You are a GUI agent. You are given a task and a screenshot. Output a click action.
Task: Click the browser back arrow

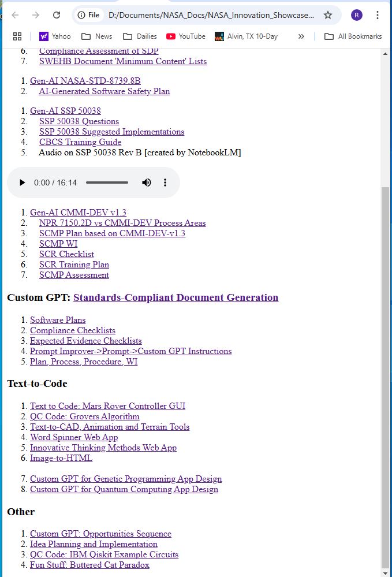point(16,15)
